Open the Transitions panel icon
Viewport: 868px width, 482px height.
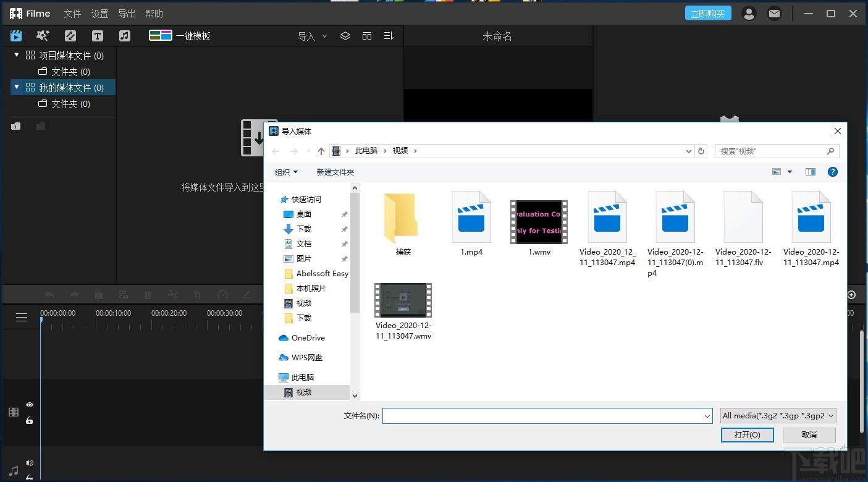pyautogui.click(x=70, y=35)
